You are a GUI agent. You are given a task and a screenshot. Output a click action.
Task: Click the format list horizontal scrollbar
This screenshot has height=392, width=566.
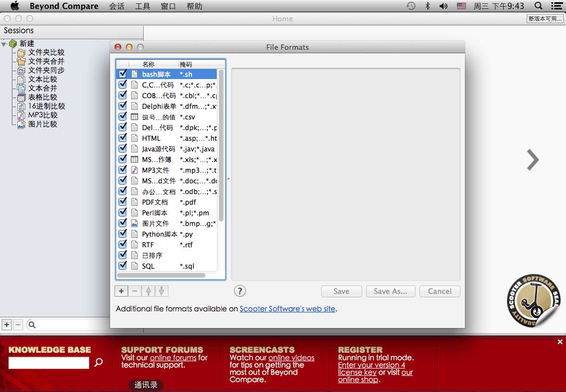(161, 275)
